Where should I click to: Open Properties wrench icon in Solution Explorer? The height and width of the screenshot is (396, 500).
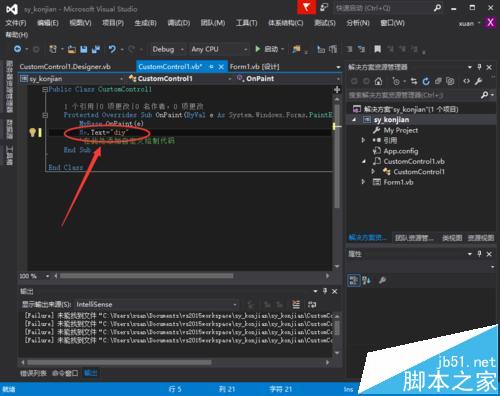tap(478, 81)
